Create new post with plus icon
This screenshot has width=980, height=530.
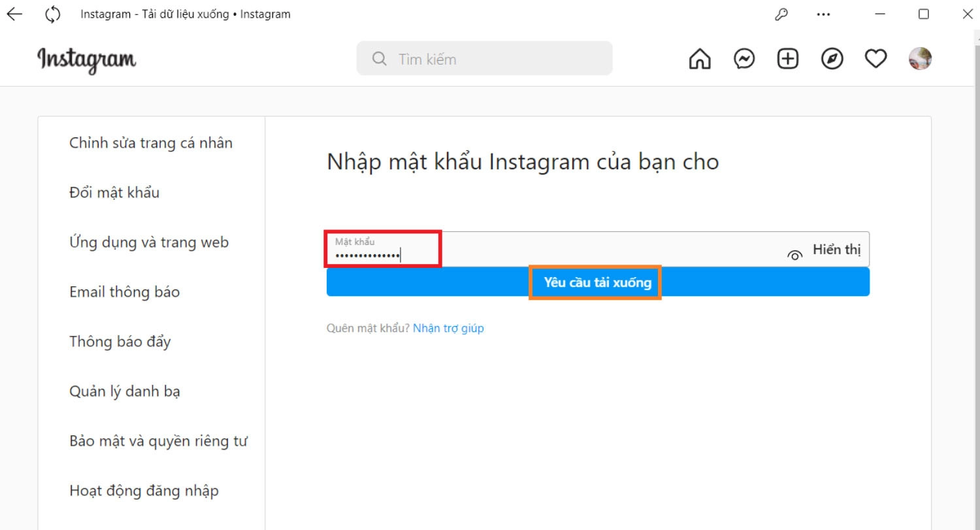[788, 59]
